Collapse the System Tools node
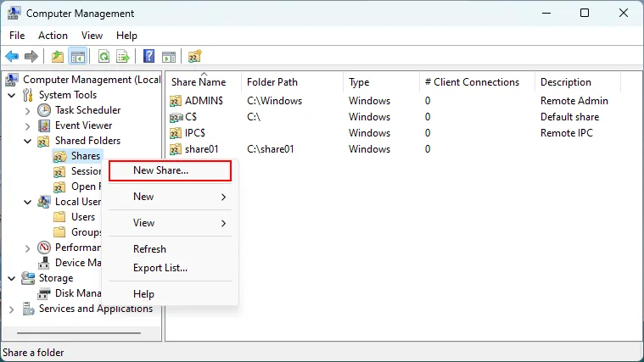This screenshot has height=362, width=644. [x=12, y=95]
